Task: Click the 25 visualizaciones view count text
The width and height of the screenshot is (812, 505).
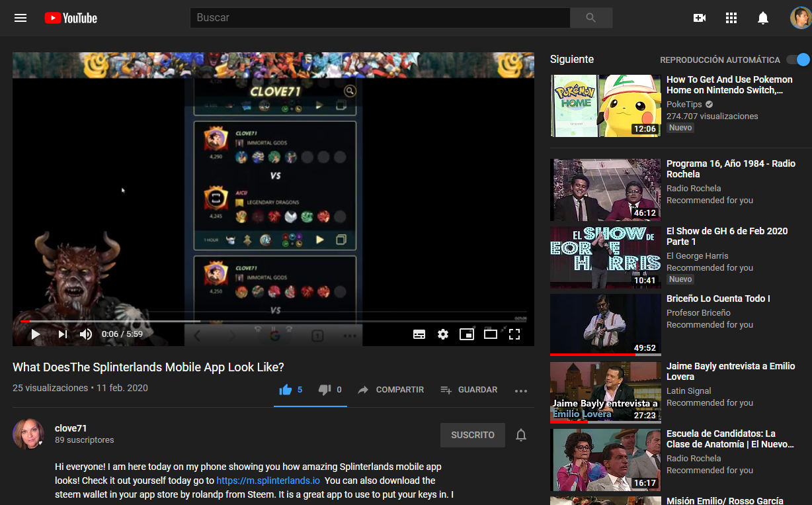Action: click(50, 388)
